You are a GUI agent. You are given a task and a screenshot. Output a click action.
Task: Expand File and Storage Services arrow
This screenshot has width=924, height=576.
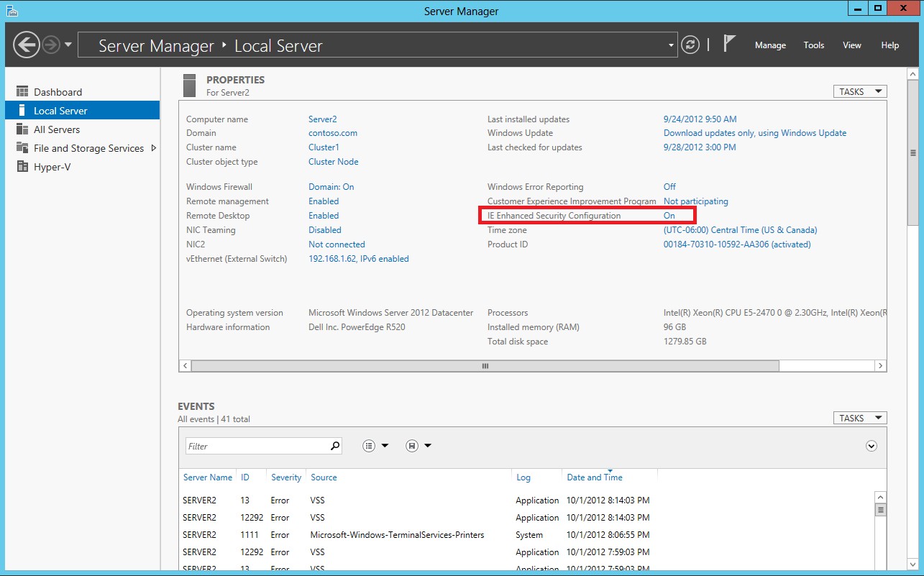point(153,148)
